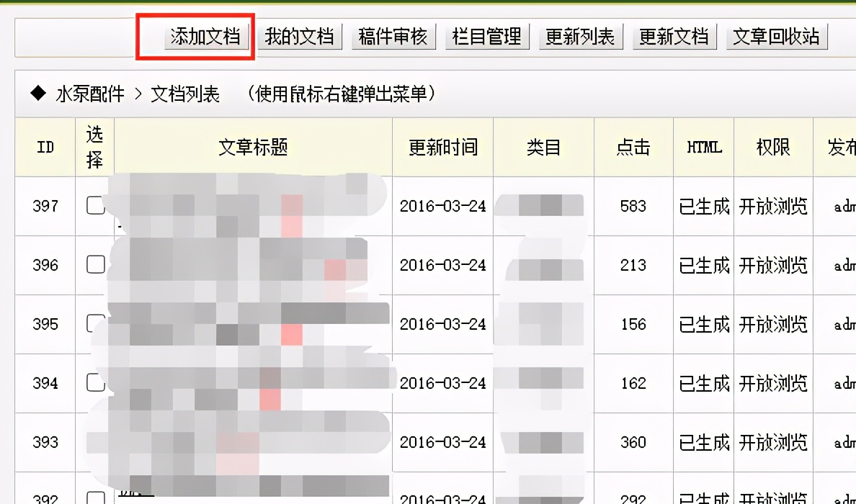Check the selection box for article 394
The width and height of the screenshot is (856, 504).
point(95,383)
